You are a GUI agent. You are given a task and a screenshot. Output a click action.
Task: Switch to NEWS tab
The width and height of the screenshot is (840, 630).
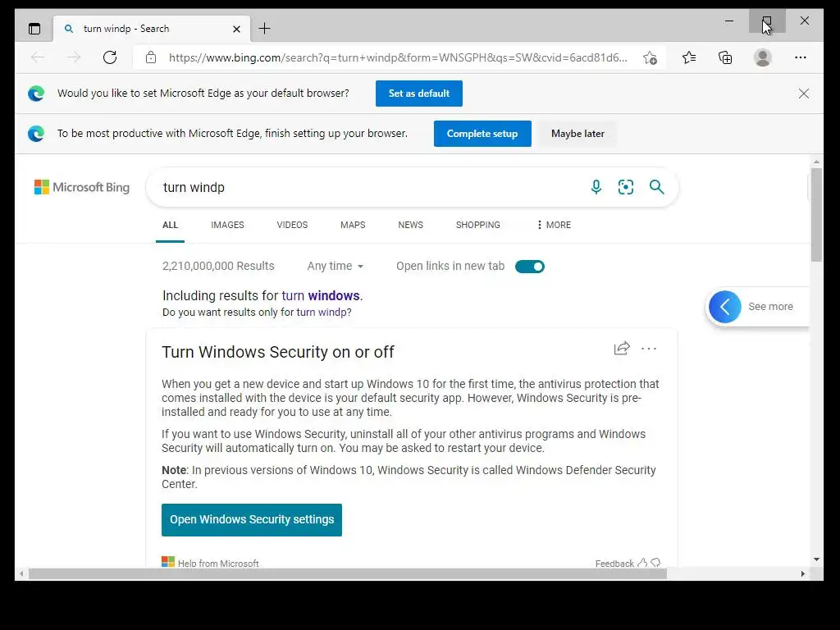click(410, 225)
